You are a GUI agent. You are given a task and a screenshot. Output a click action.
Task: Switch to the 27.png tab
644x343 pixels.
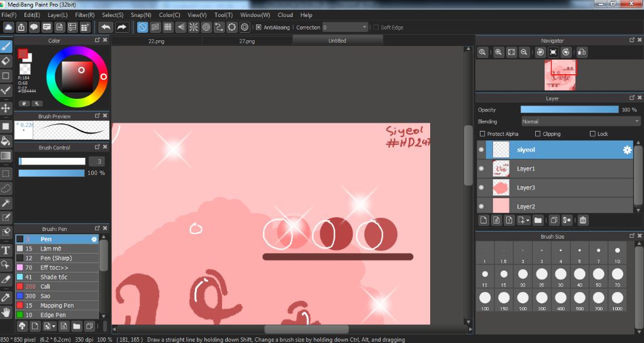[247, 41]
